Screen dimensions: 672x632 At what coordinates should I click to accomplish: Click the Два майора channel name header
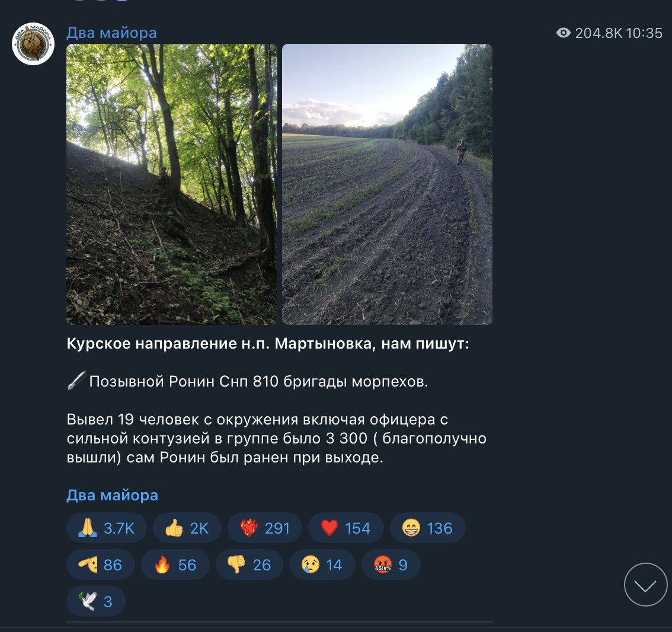tap(111, 33)
